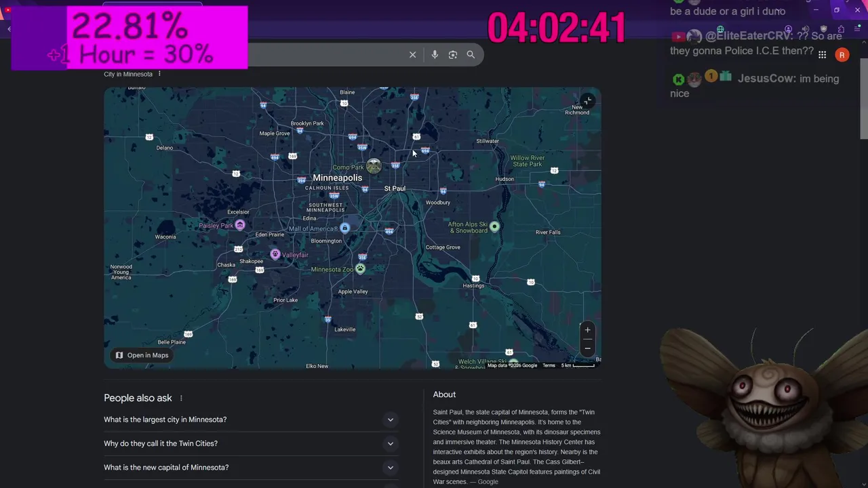Open the Google account avatar R

pyautogui.click(x=842, y=55)
